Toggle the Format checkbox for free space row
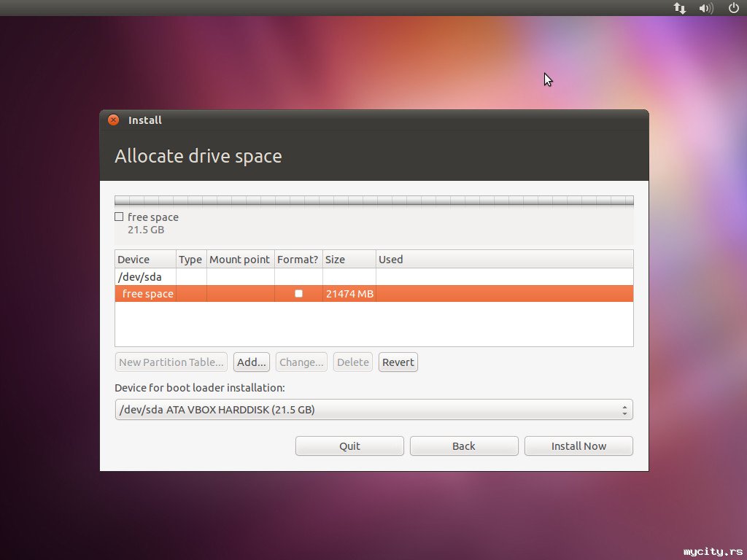The image size is (747, 560). click(298, 293)
